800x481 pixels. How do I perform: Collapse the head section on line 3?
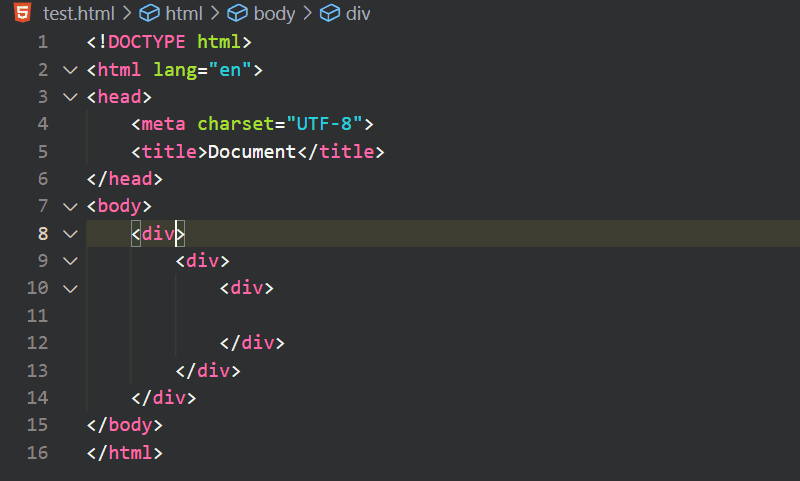click(x=70, y=97)
